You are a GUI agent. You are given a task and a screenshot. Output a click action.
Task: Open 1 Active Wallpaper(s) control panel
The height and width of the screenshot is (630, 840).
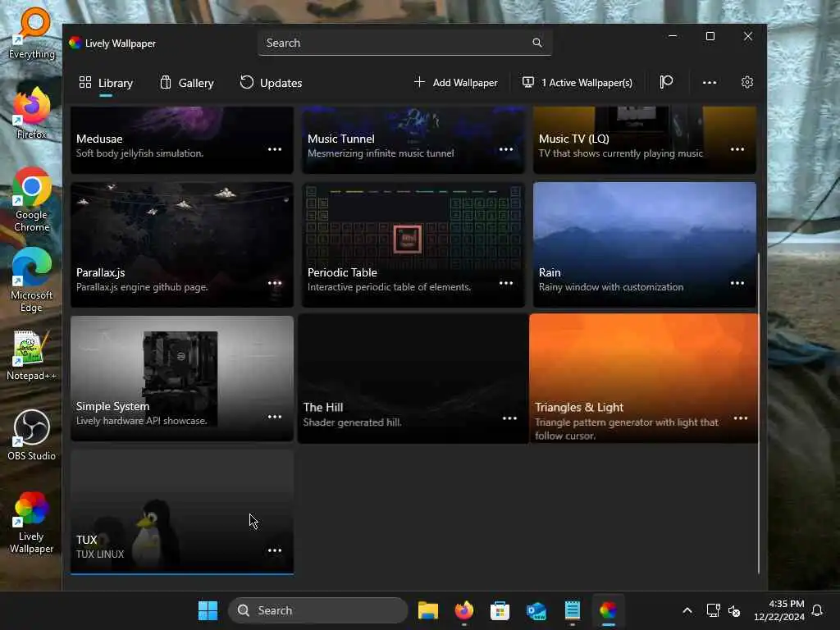[577, 83]
